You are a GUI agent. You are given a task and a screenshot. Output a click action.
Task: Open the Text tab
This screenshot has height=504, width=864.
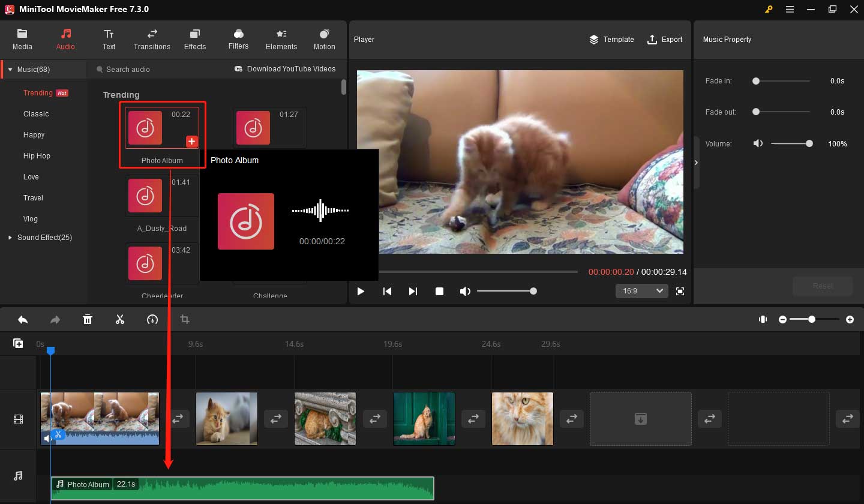click(109, 40)
